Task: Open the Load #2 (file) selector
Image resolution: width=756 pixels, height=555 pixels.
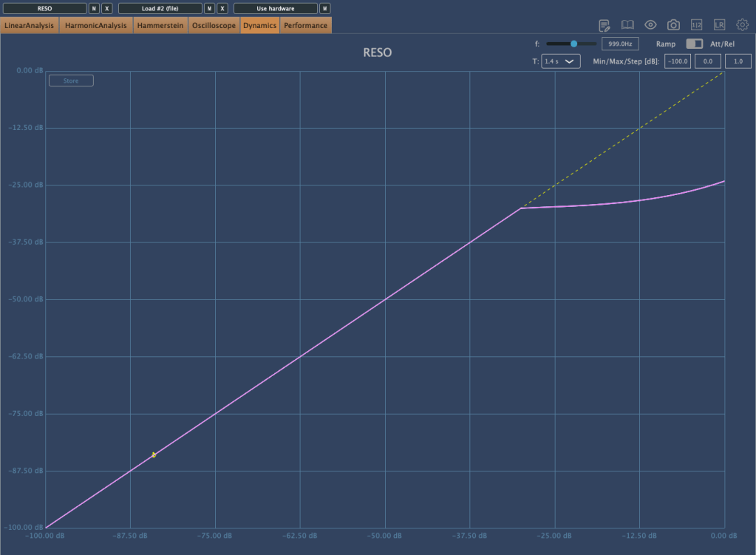Action: tap(160, 8)
